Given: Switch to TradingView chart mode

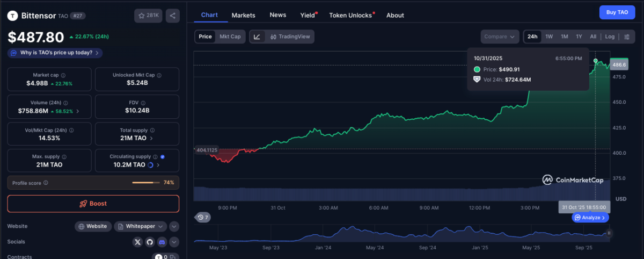Looking at the screenshot, I should 290,37.
